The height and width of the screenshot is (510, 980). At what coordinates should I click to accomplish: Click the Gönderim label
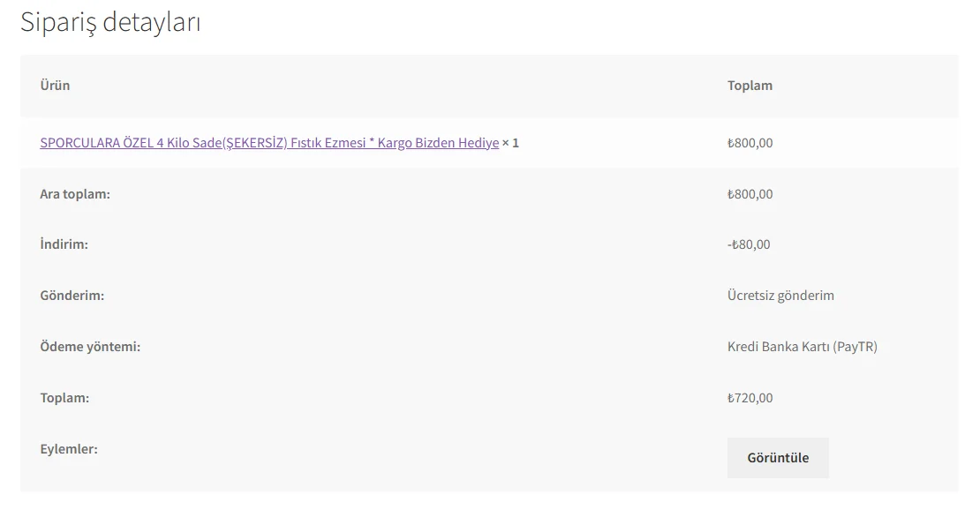coord(72,296)
